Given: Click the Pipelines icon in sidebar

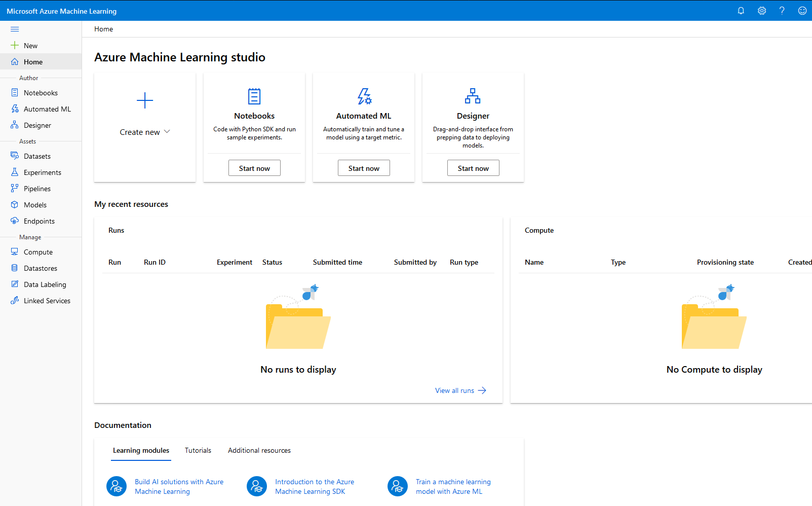Looking at the screenshot, I should (x=15, y=189).
